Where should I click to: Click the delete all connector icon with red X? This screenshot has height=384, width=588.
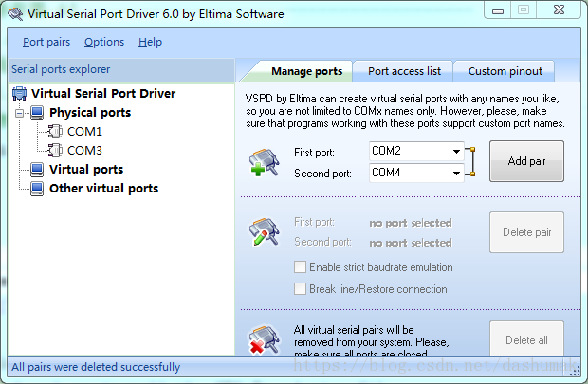[264, 339]
